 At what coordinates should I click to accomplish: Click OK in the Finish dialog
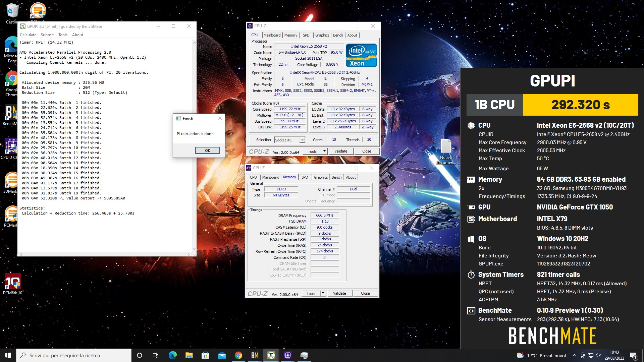pos(207,150)
